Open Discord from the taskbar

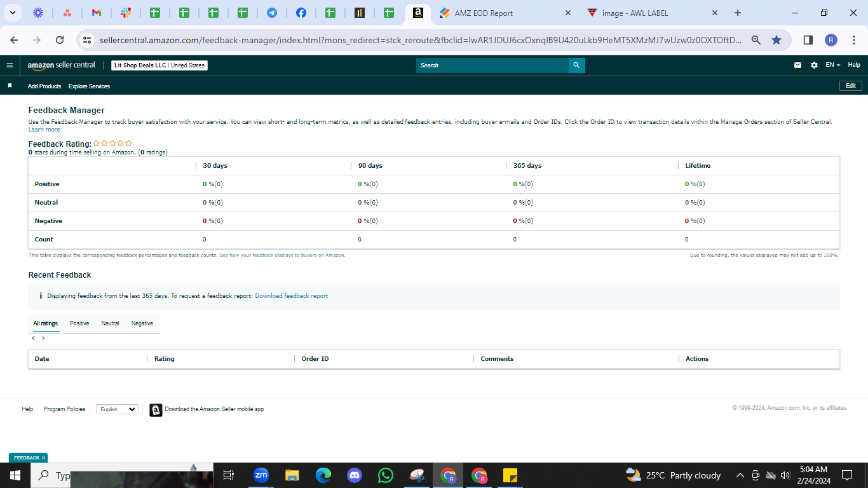355,475
